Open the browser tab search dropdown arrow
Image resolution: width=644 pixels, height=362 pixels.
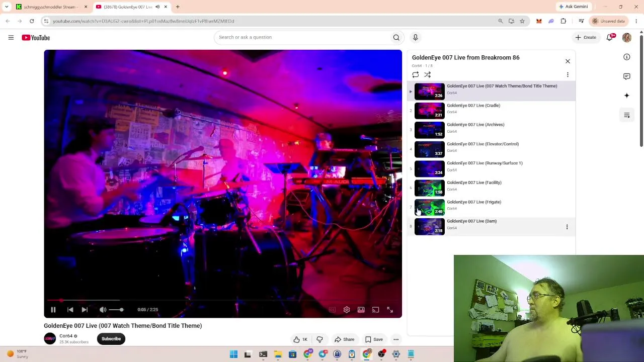coord(7,7)
